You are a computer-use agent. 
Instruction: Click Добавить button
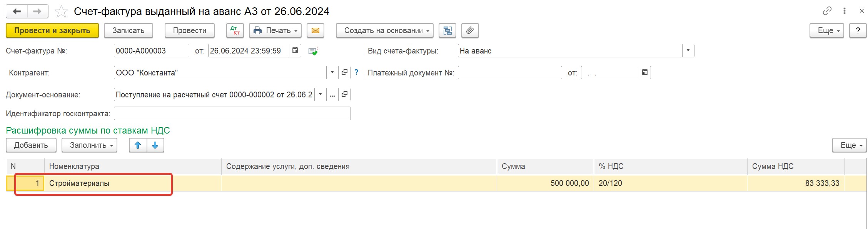pyautogui.click(x=31, y=145)
